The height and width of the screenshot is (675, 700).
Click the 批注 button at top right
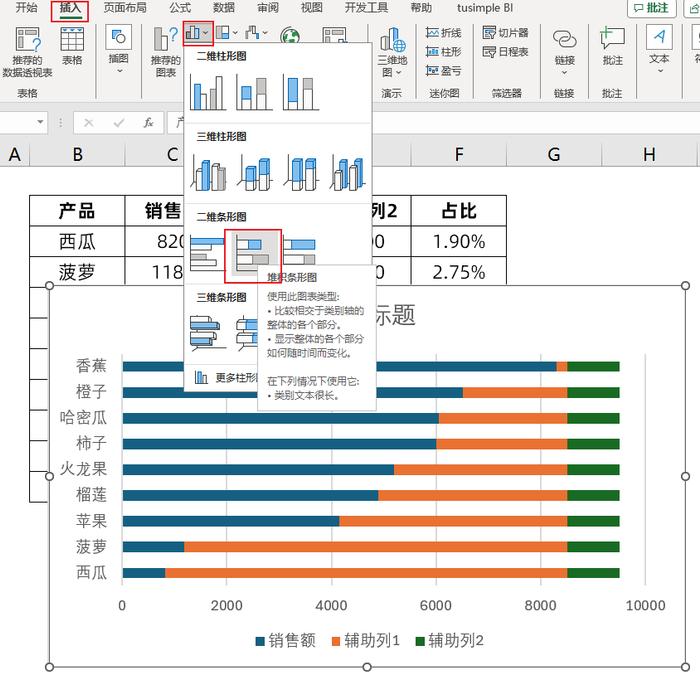click(651, 8)
